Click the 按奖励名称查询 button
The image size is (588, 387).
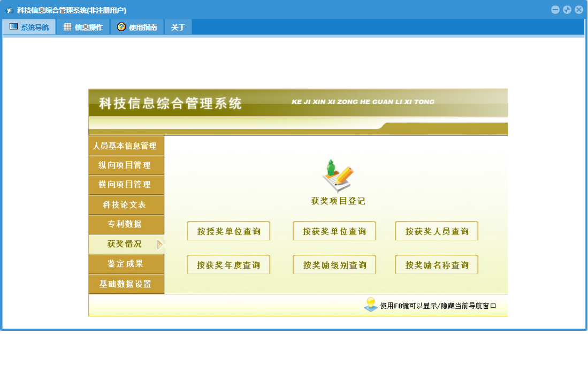(x=437, y=265)
